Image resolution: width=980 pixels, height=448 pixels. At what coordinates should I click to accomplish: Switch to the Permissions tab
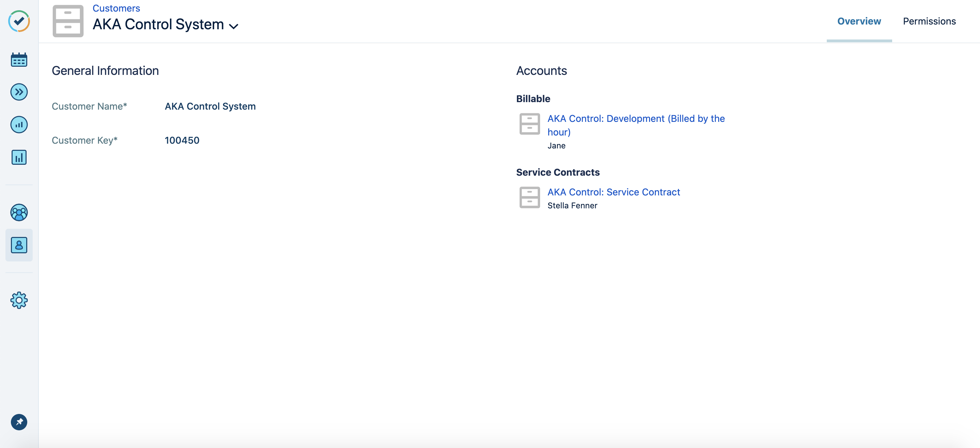point(929,21)
